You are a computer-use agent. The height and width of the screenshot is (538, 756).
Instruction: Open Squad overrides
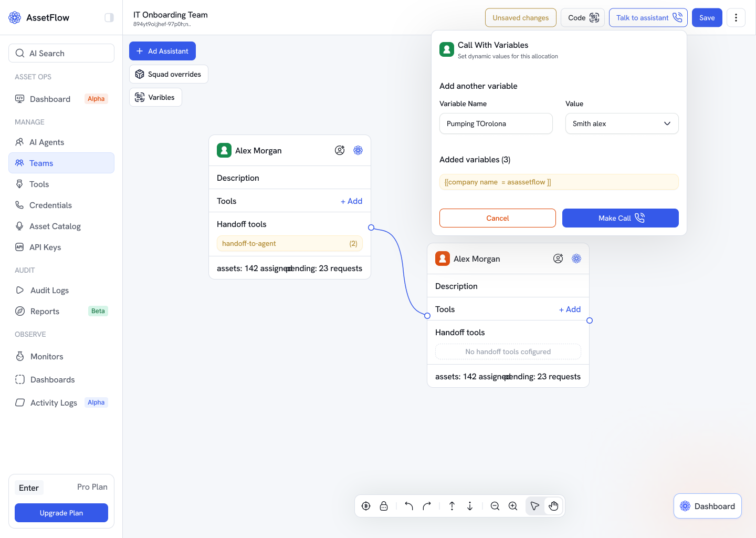(x=169, y=74)
